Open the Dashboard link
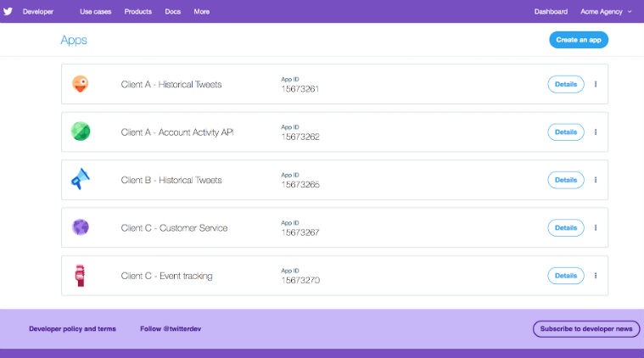The image size is (644, 358). (551, 12)
